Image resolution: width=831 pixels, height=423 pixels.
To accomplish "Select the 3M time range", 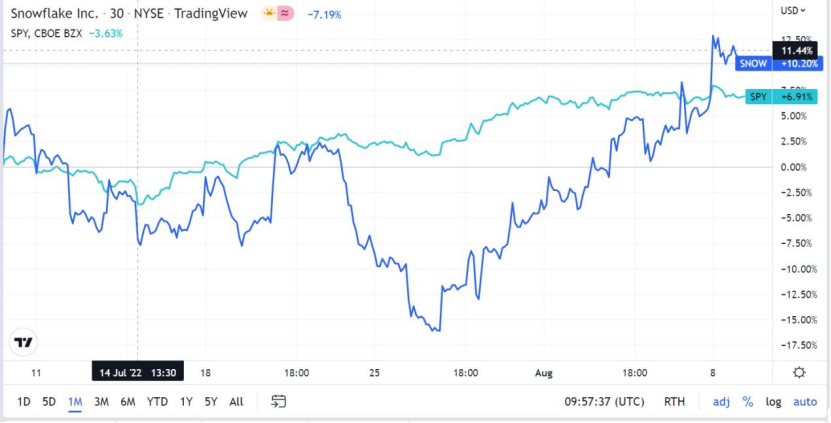I will click(101, 402).
